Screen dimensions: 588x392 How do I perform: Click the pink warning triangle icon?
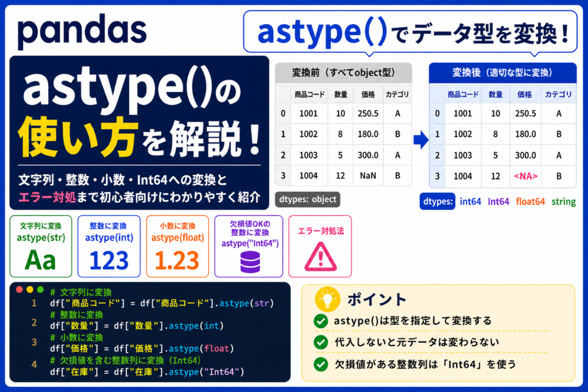click(320, 257)
